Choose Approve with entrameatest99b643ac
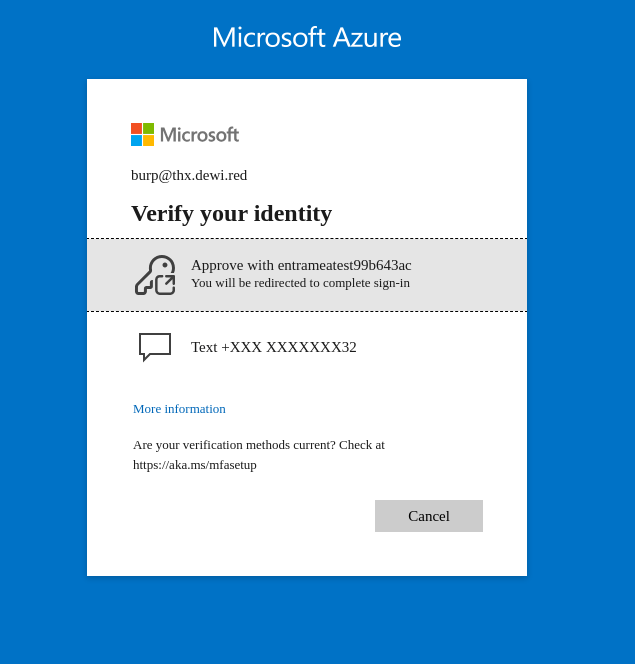 click(x=301, y=265)
